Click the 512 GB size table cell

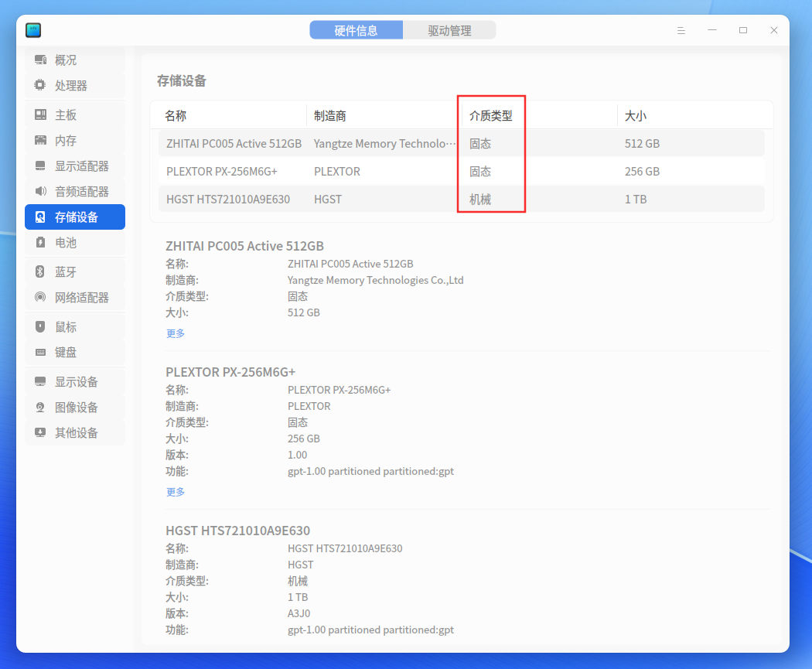tap(642, 143)
